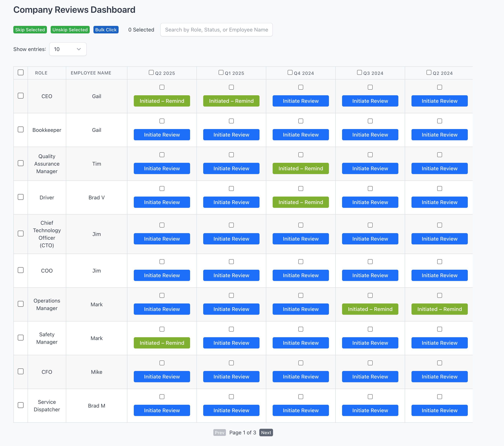504x446 pixels.
Task: Click Initiate Review for Tim Q3 2024
Action: 370,168
